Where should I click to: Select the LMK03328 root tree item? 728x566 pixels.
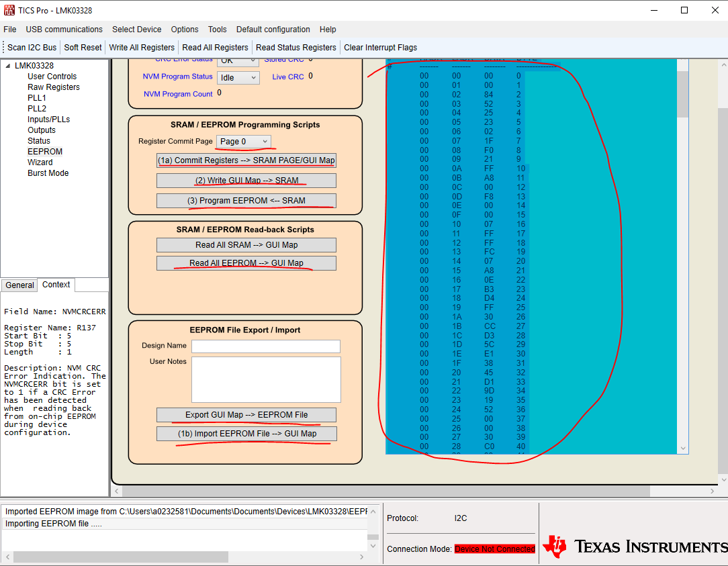click(x=34, y=66)
